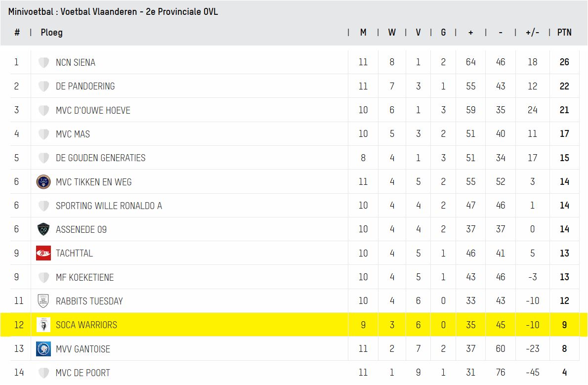
Task: Sort table by PTN column header
Action: tap(564, 33)
